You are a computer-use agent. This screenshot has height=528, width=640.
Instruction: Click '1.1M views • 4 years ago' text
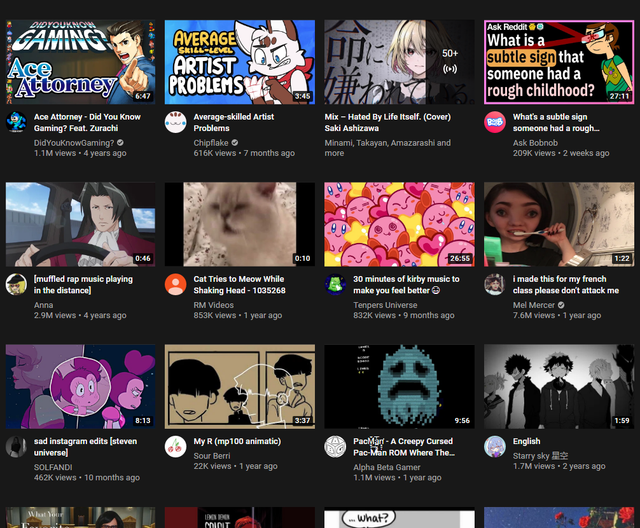pyautogui.click(x=80, y=153)
